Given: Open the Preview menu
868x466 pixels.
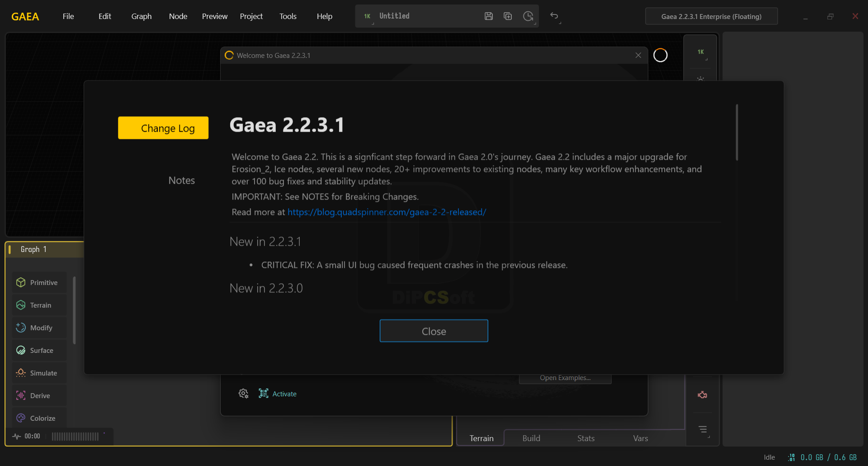Looking at the screenshot, I should (x=215, y=16).
